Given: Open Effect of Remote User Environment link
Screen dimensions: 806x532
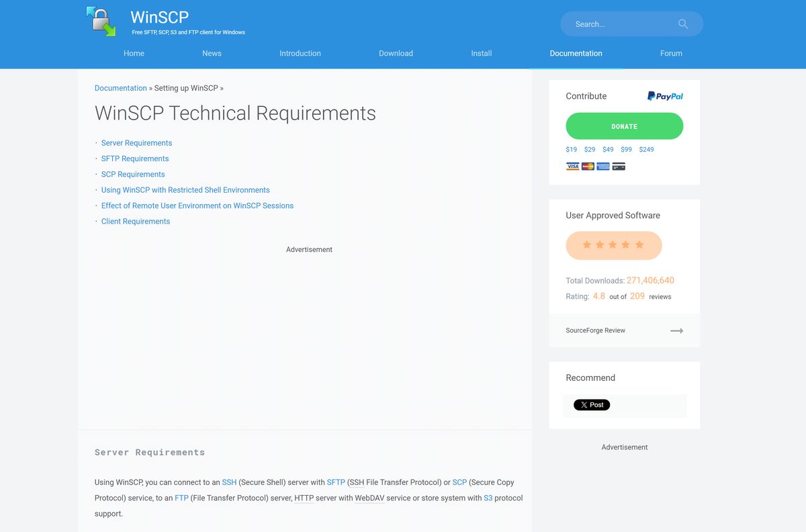Looking at the screenshot, I should pyautogui.click(x=197, y=206).
